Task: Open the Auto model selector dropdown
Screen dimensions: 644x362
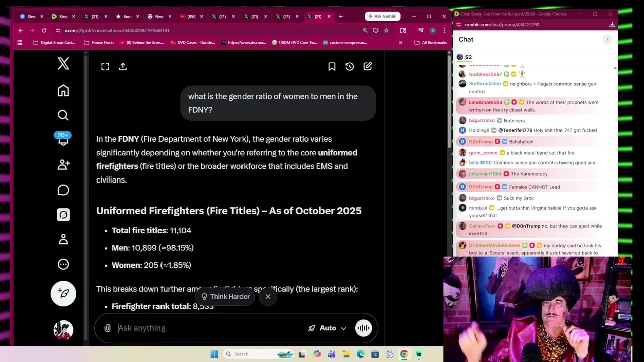Action: [327, 328]
